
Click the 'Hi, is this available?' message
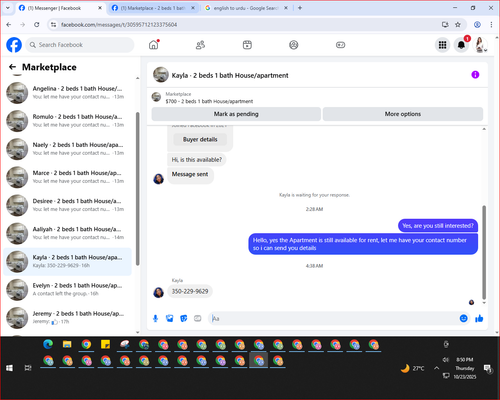pos(197,160)
